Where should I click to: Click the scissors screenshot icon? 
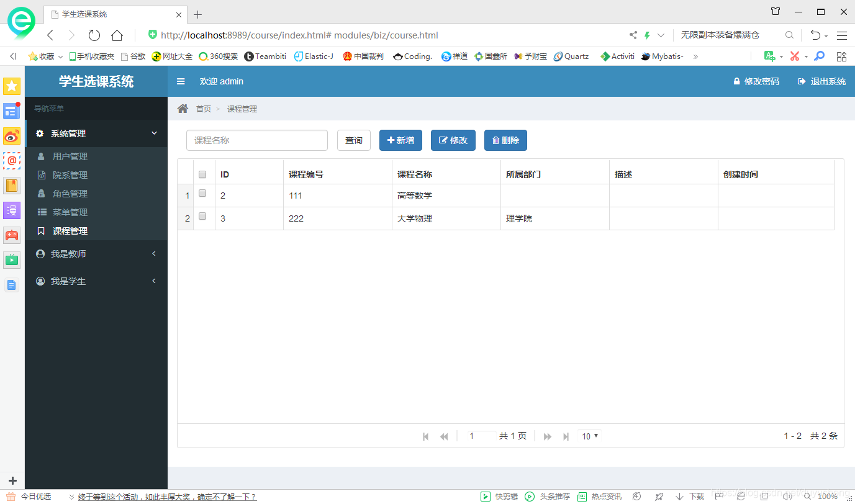[x=794, y=56]
